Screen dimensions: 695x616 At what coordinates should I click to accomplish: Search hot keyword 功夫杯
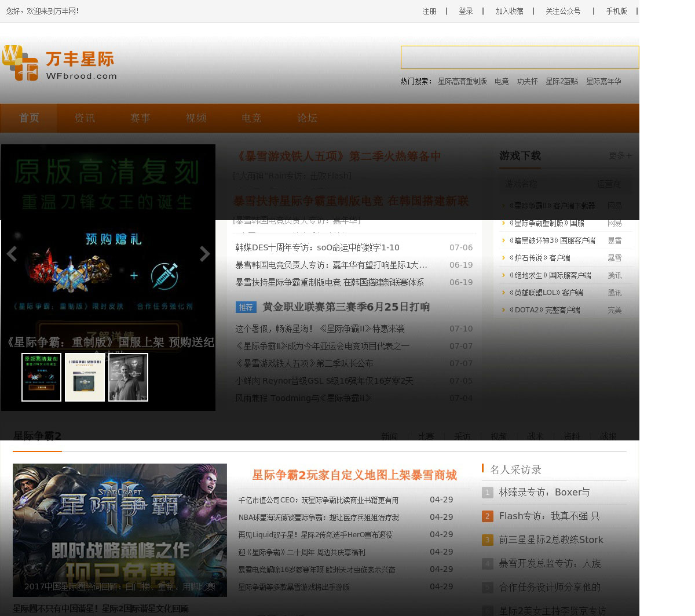(527, 82)
